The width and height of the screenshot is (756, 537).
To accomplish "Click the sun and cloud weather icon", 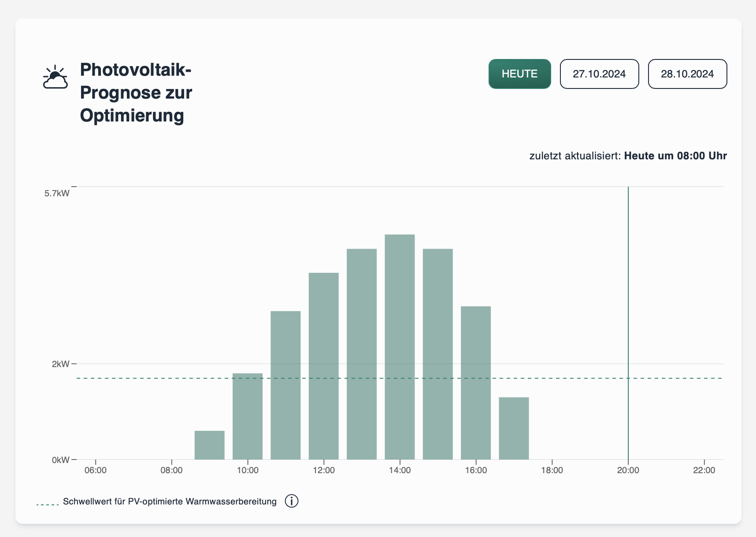I will point(56,77).
